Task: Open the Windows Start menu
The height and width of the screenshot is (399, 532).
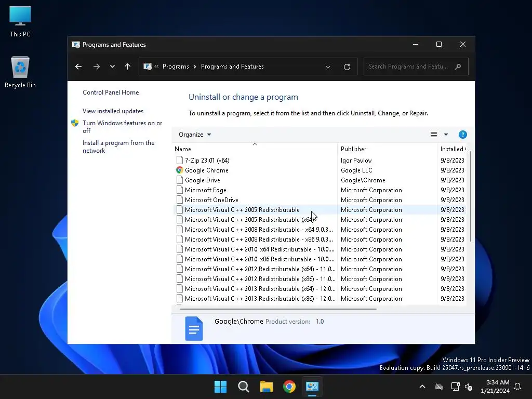Action: point(220,387)
